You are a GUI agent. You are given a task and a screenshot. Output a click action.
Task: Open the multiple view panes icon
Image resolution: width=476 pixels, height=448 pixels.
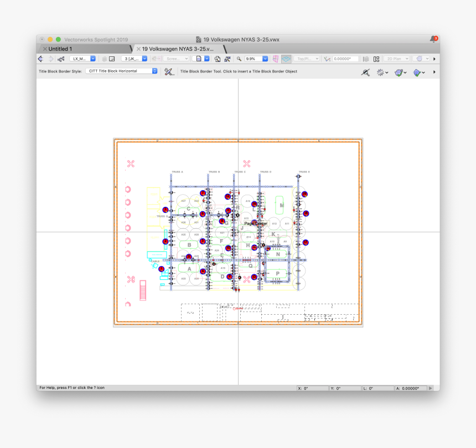pos(376,59)
